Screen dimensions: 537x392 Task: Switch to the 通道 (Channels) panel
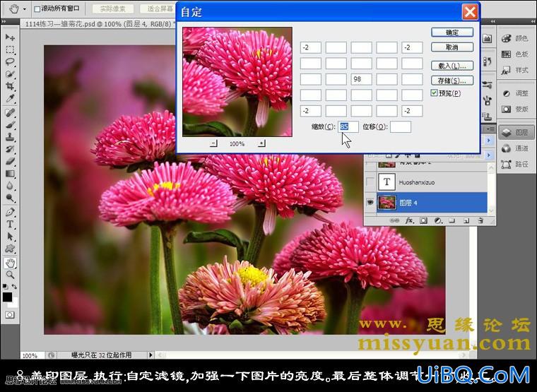click(x=515, y=148)
